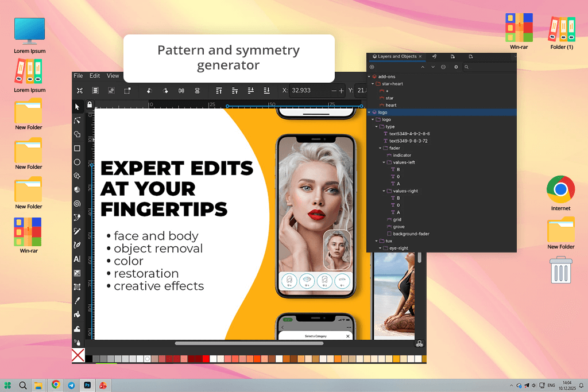Collapse the type group
This screenshot has height=392, width=588.
(377, 127)
